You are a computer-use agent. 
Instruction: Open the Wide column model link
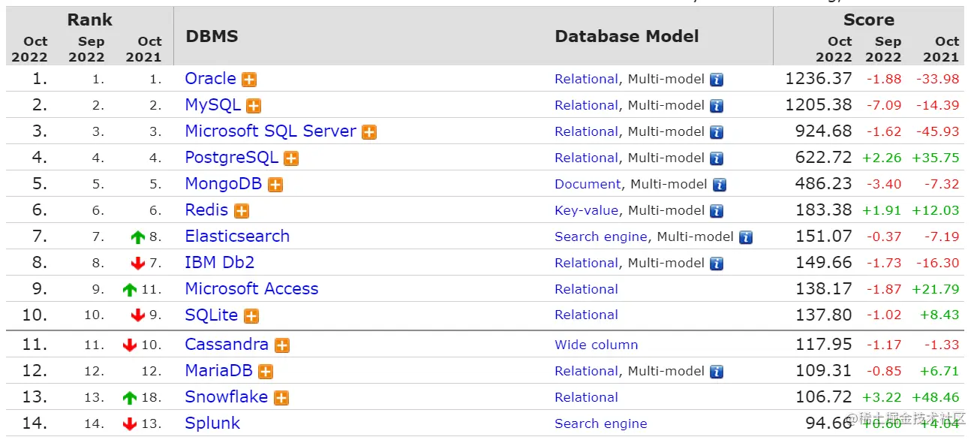[596, 345]
